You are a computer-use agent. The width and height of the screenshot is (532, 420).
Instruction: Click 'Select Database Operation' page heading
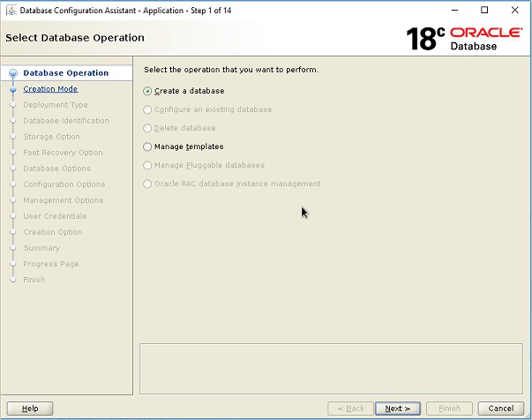coord(75,38)
